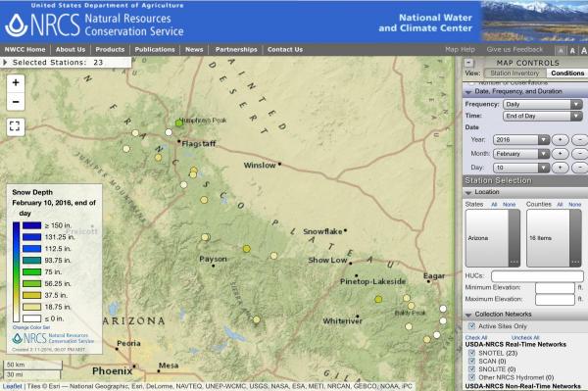Open the Frequency dropdown set to Daily
The image size is (588, 391).
(543, 104)
